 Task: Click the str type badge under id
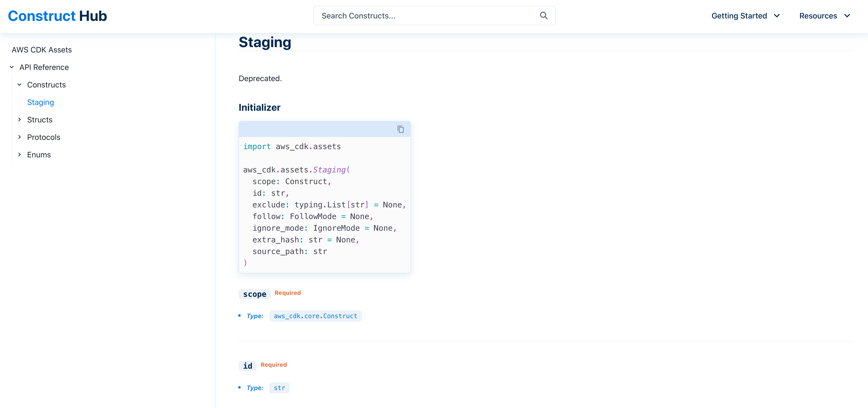click(x=279, y=388)
